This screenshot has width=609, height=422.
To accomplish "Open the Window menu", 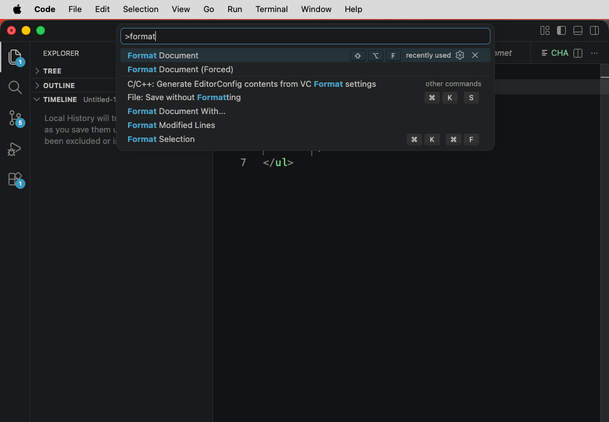I will (316, 9).
